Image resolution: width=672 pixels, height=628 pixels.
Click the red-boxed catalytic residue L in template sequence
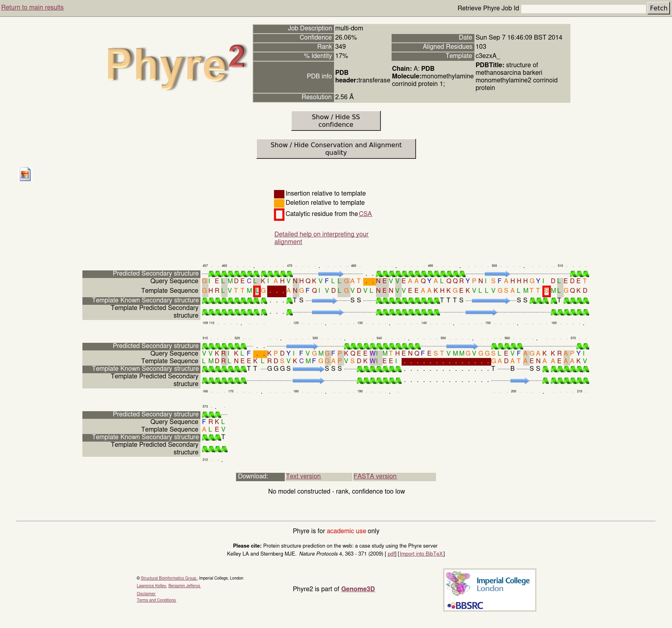[x=257, y=291]
